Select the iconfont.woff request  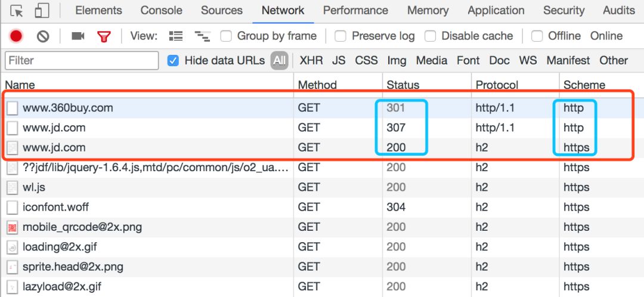tap(55, 208)
